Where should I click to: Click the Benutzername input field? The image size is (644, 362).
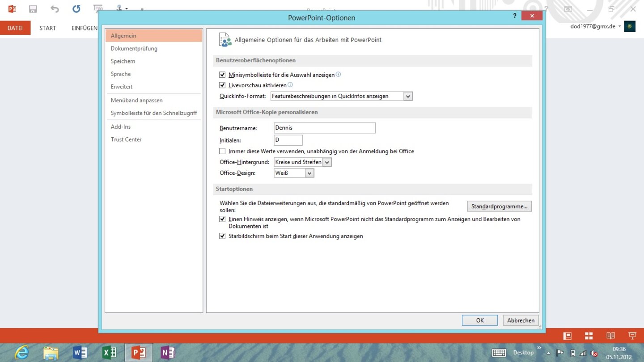(x=325, y=128)
